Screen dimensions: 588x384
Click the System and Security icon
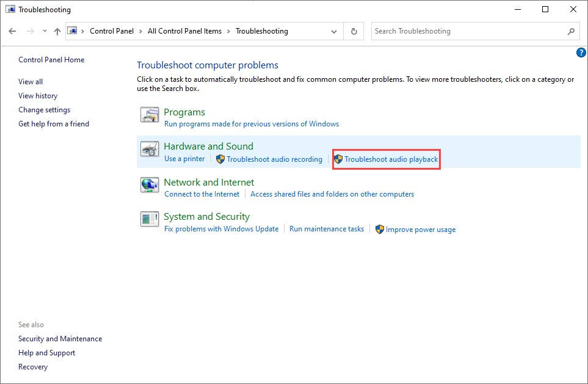[150, 219]
